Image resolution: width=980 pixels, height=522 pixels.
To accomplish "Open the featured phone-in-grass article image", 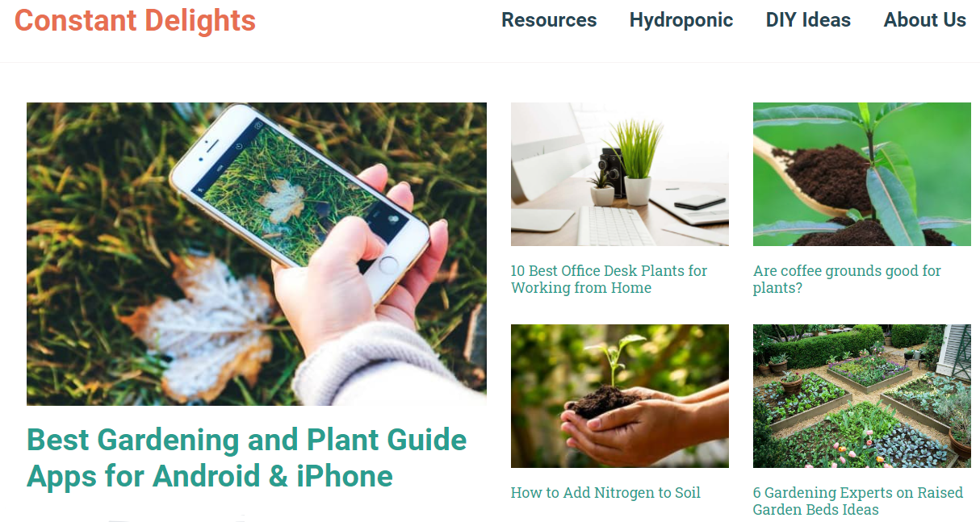I will tap(257, 253).
